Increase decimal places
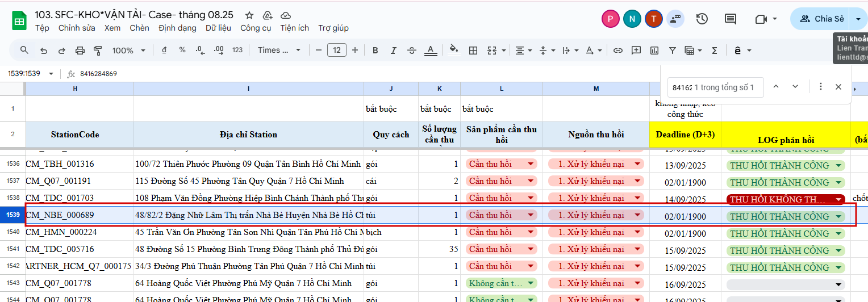The width and height of the screenshot is (868, 302). 218,50
